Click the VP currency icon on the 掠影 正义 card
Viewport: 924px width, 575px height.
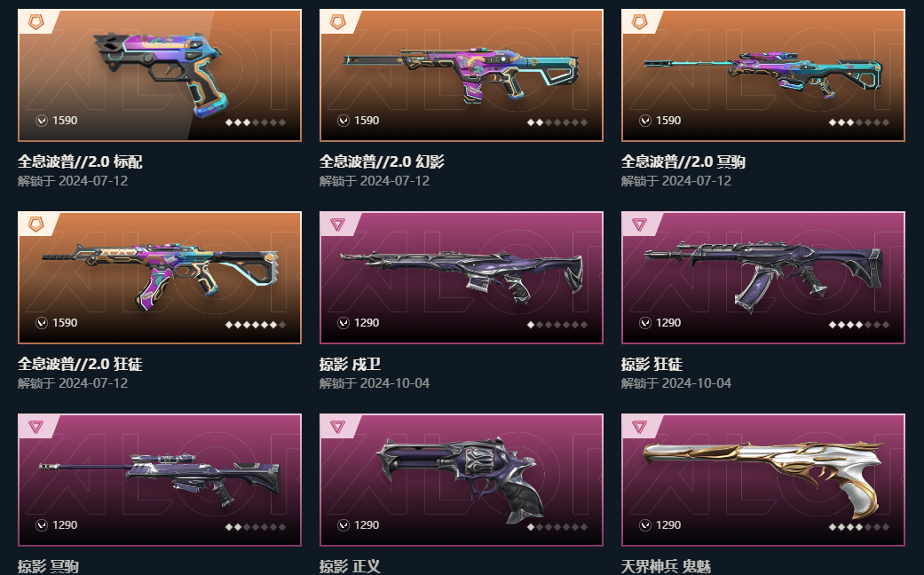tap(344, 525)
